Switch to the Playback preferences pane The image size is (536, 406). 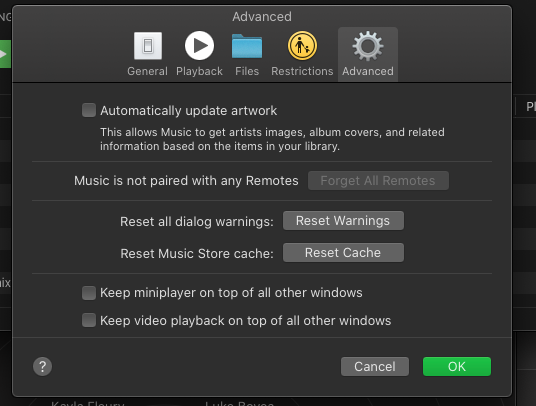point(199,54)
